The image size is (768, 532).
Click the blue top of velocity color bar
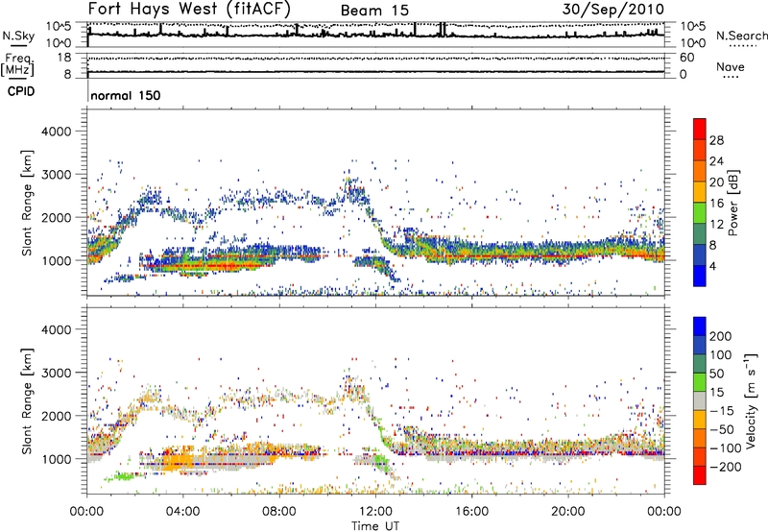click(700, 326)
